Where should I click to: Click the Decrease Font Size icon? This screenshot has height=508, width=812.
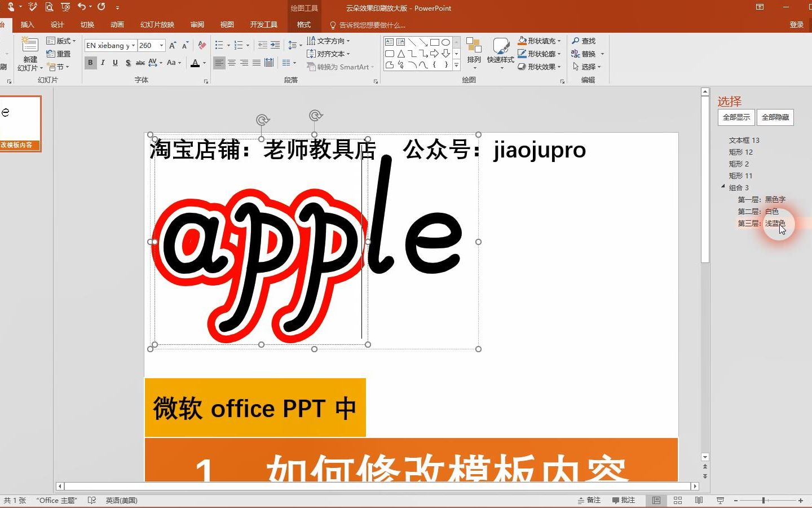click(185, 45)
